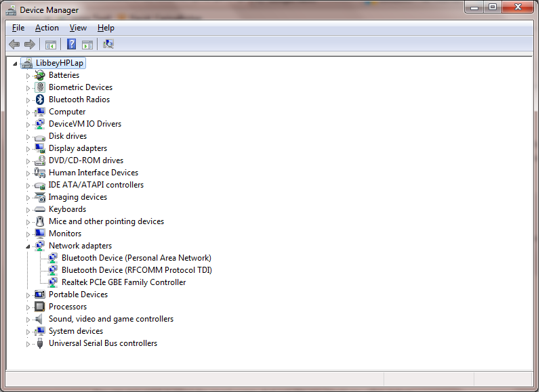This screenshot has width=555, height=392.
Task: Close the Device Manager window
Action: click(x=518, y=7)
